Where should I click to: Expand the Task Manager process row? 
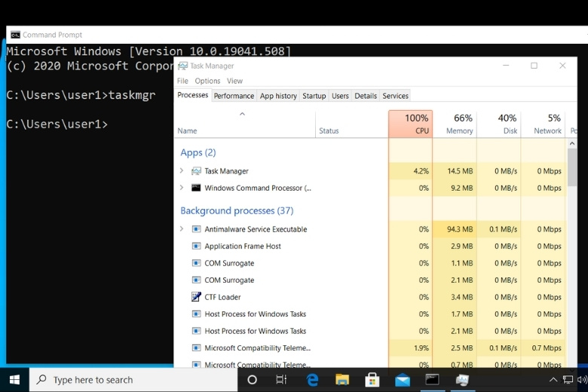[x=182, y=170]
